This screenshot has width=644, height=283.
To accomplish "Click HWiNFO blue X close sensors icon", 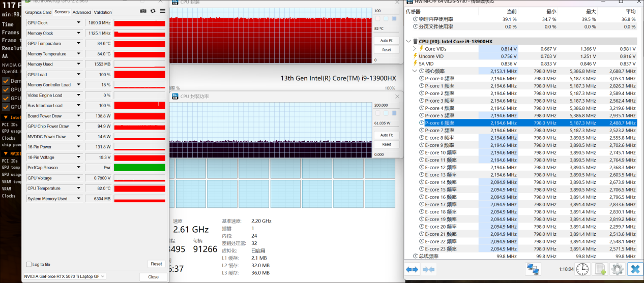I will coord(634,269).
